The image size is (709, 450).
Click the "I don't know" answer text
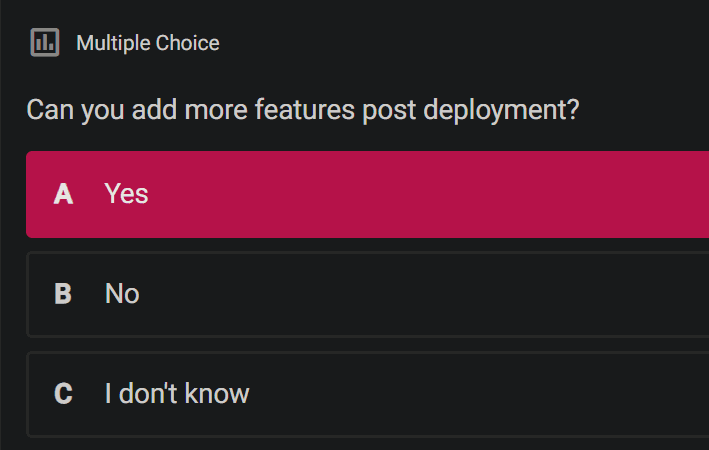click(177, 393)
